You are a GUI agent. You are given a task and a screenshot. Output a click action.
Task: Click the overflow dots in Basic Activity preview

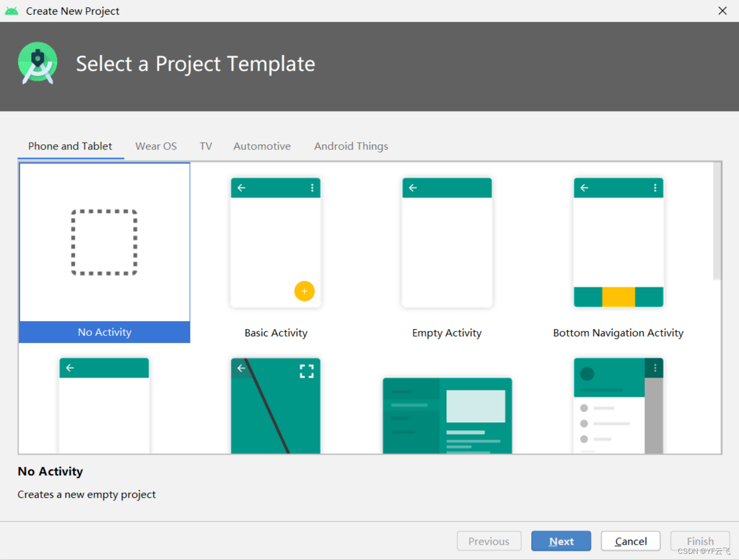[312, 188]
